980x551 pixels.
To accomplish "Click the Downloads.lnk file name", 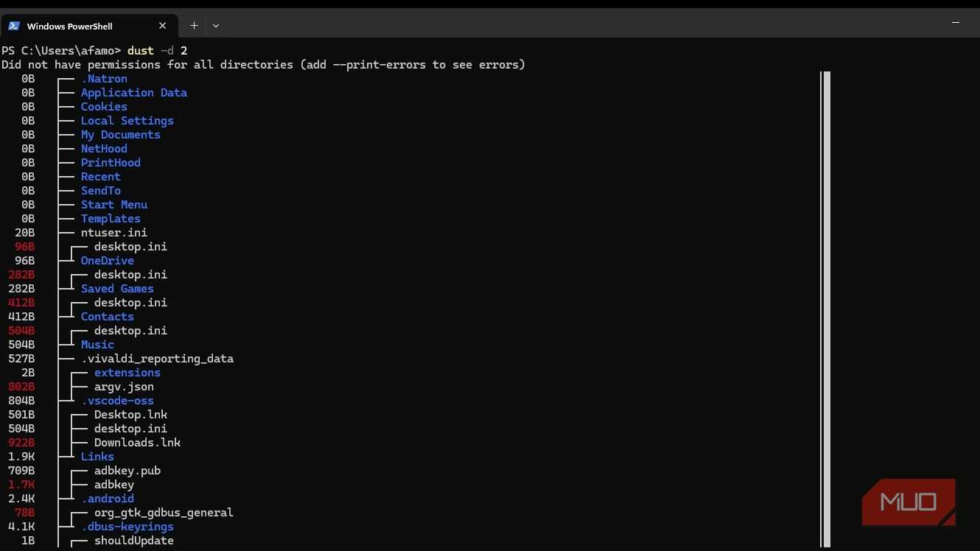I will 137,443.
